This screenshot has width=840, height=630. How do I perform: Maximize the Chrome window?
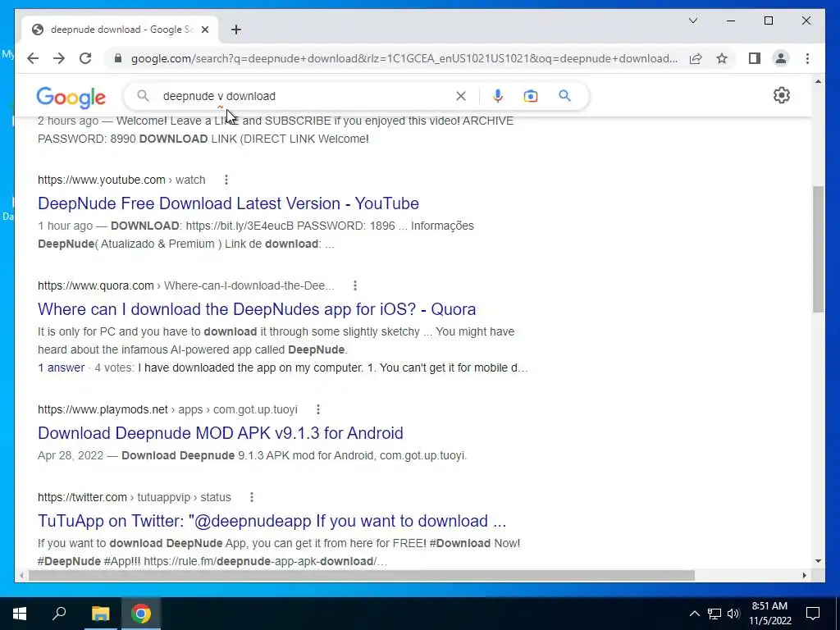[768, 21]
